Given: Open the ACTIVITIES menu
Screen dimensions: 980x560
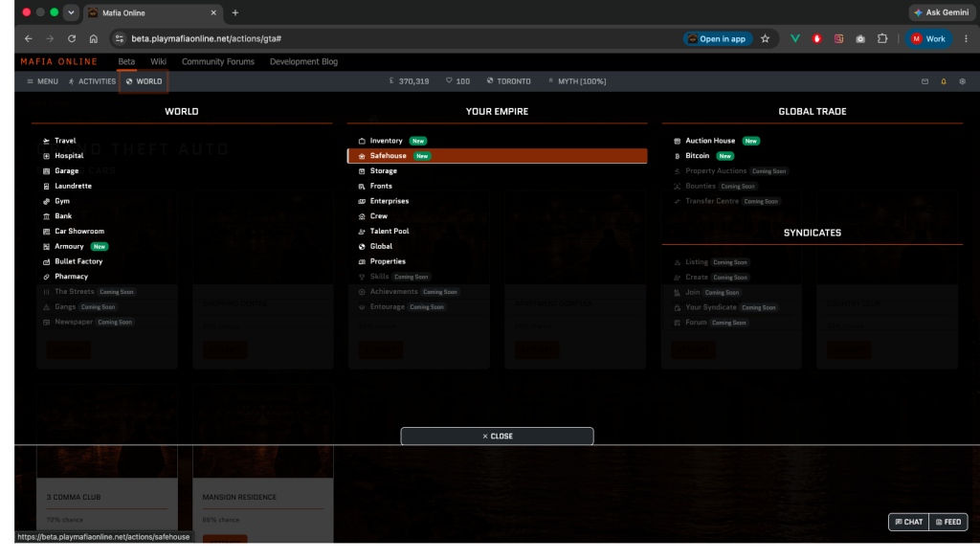Looking at the screenshot, I should coord(93,81).
